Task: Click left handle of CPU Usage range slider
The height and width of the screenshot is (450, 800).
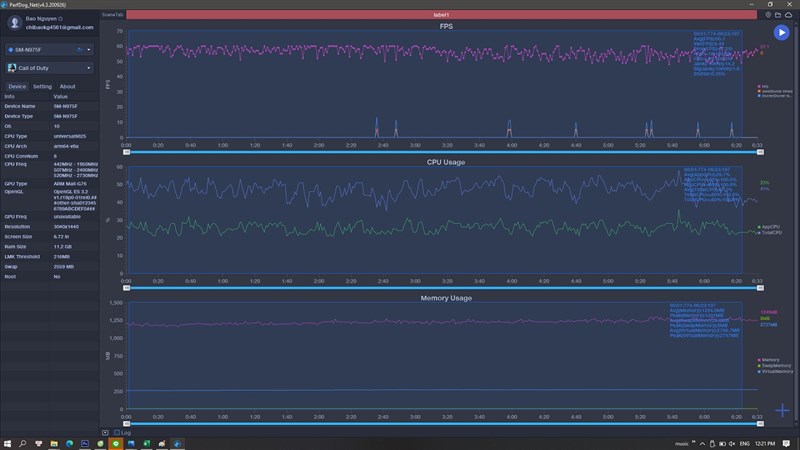Action: tap(127, 288)
